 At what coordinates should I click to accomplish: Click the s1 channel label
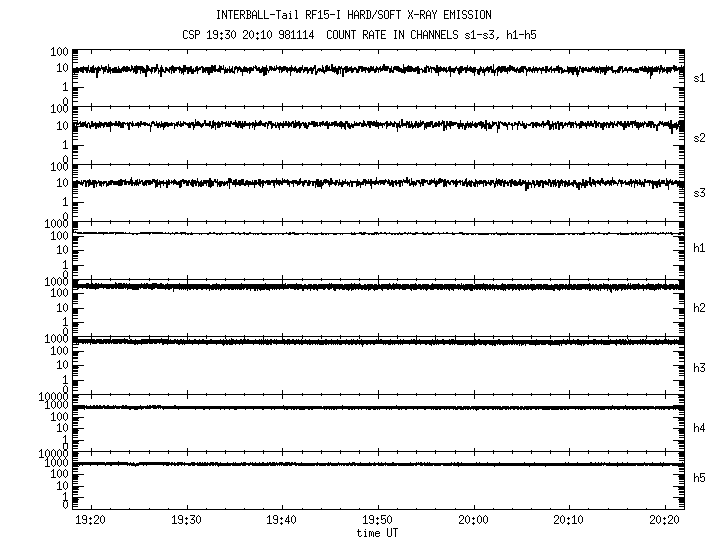pos(700,78)
